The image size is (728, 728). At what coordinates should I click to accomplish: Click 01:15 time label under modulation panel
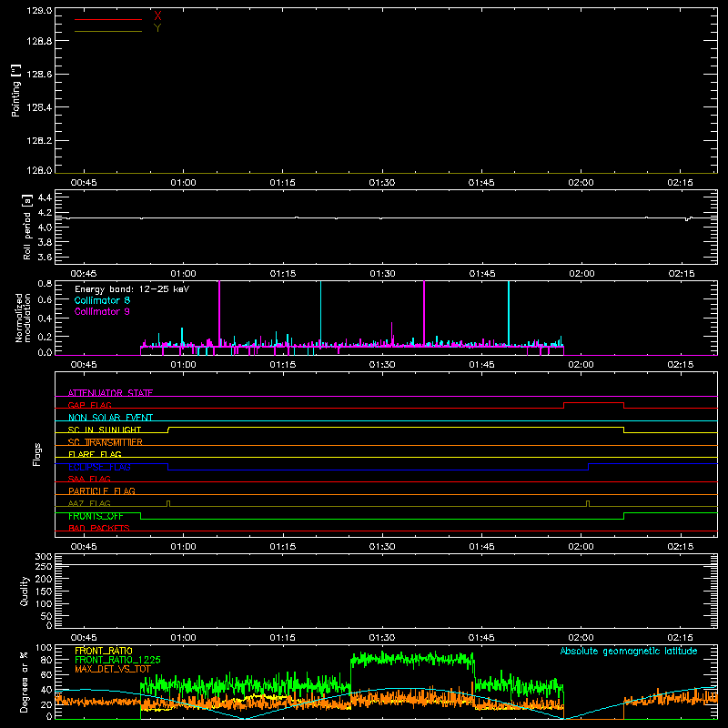[x=282, y=365]
